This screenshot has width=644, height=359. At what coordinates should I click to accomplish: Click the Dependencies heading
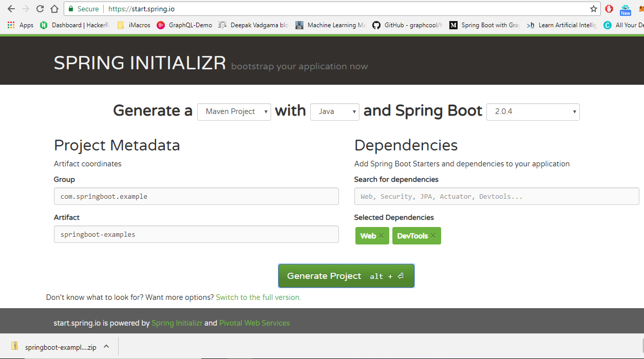point(406,145)
